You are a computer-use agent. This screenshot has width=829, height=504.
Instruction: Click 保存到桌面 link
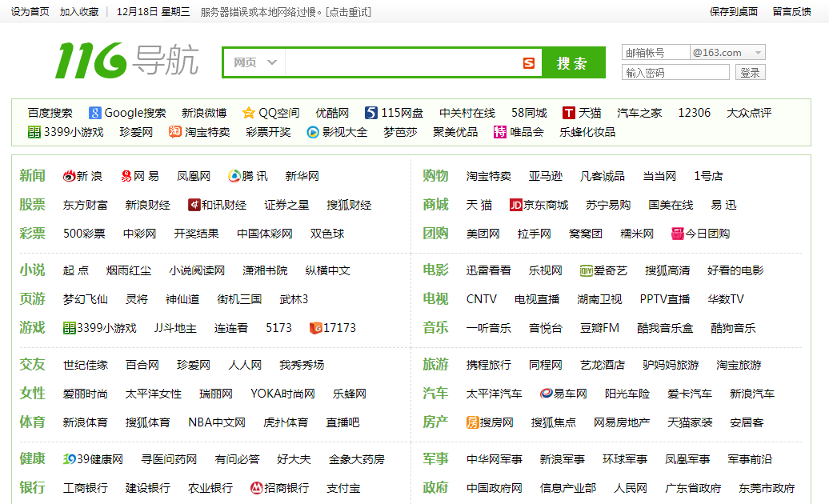734,12
